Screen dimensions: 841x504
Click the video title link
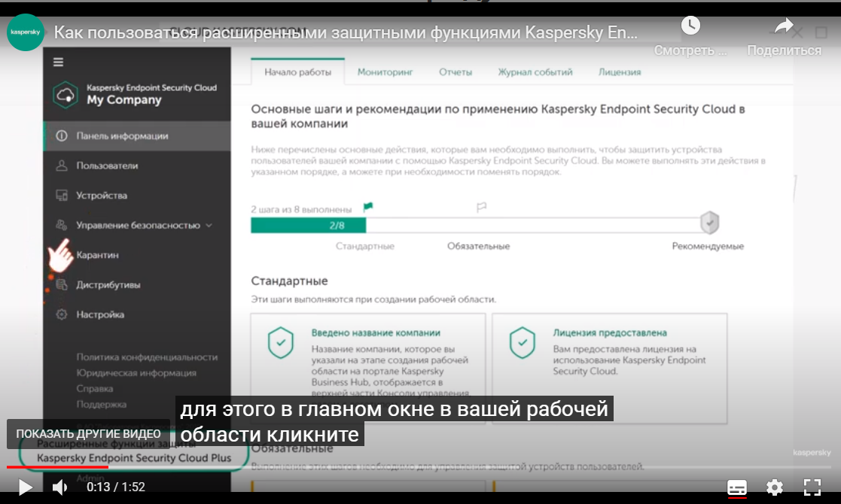click(x=346, y=32)
